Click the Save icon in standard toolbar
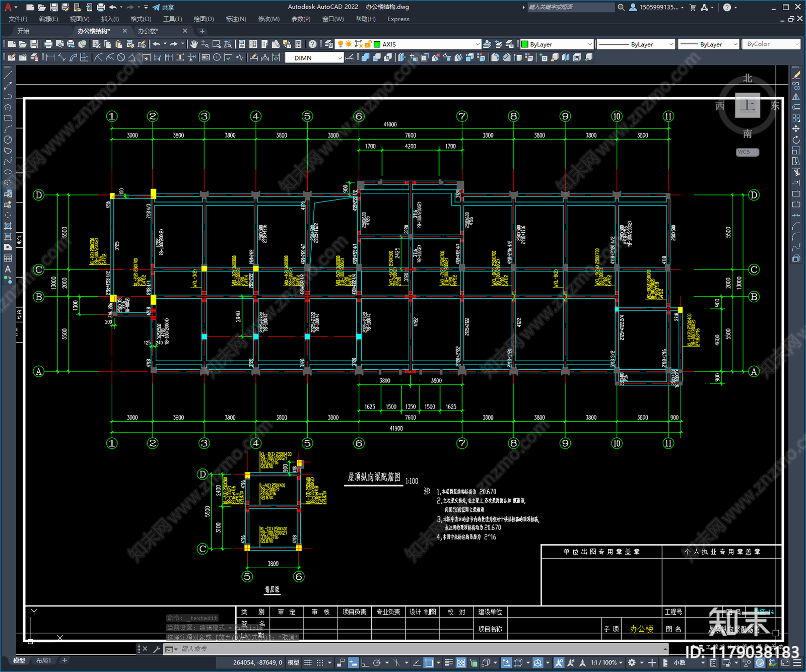The height and width of the screenshot is (672, 806). pos(34,44)
